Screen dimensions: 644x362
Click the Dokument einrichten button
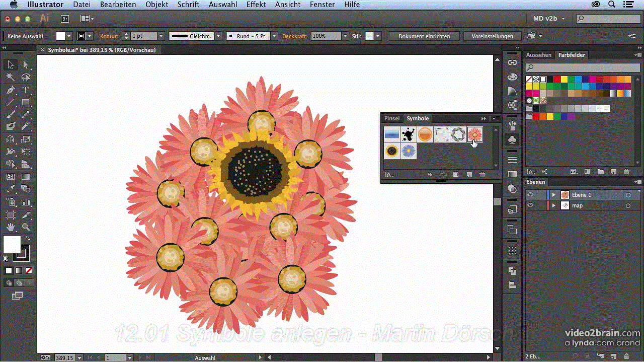424,36
